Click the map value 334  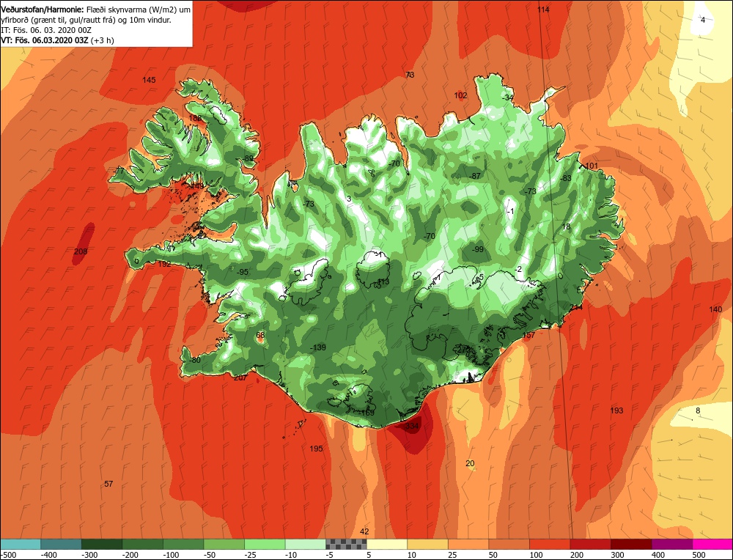coord(412,426)
